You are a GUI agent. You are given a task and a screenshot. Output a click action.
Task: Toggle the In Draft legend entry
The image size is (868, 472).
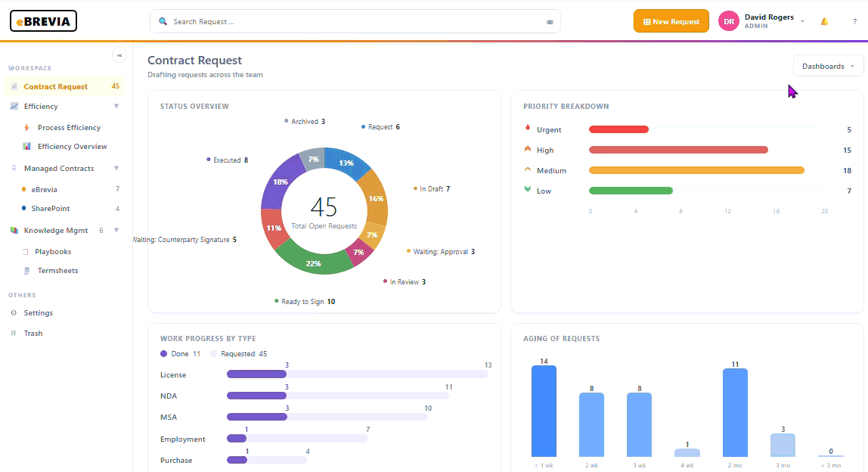(x=431, y=189)
